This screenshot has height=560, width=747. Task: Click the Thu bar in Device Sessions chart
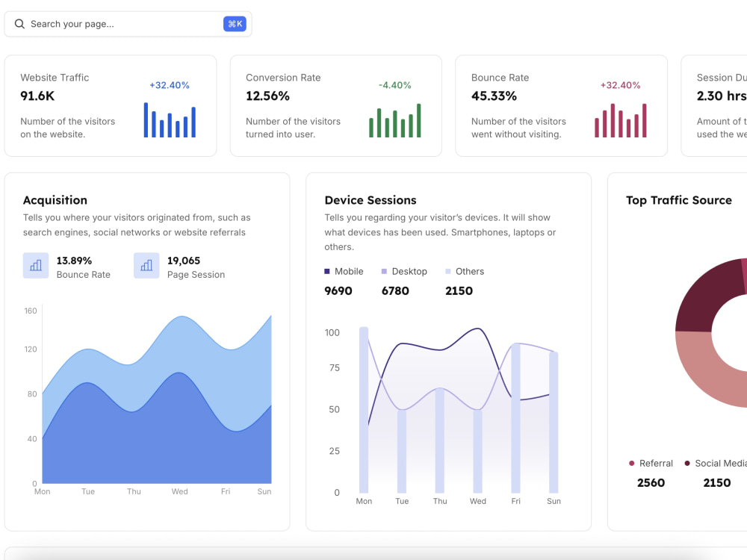[440, 441]
